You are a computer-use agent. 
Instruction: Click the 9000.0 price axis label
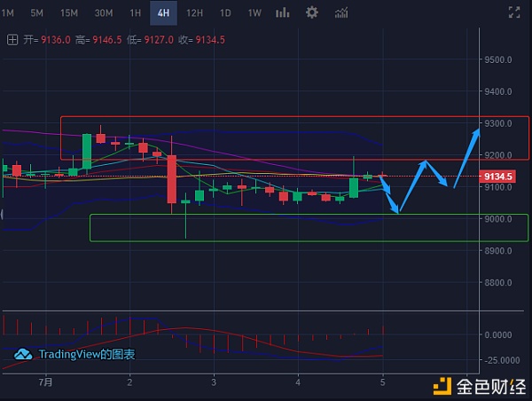click(498, 219)
